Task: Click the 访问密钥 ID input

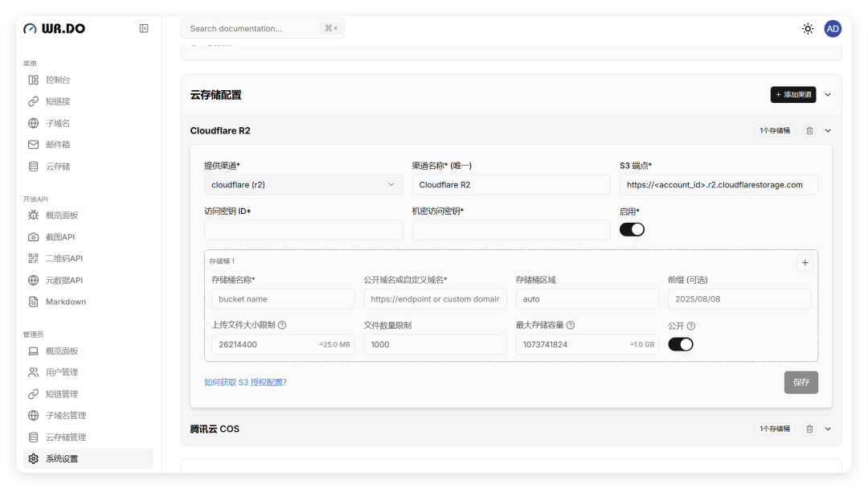Action: (x=303, y=230)
